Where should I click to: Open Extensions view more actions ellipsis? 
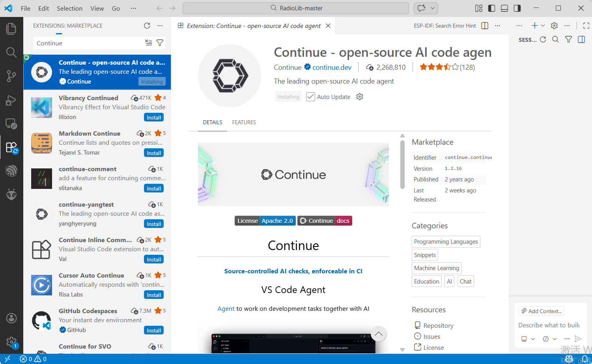coord(160,26)
